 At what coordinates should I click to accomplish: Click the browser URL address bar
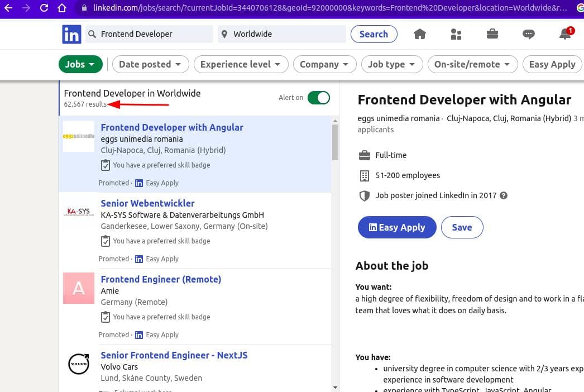coord(329,7)
